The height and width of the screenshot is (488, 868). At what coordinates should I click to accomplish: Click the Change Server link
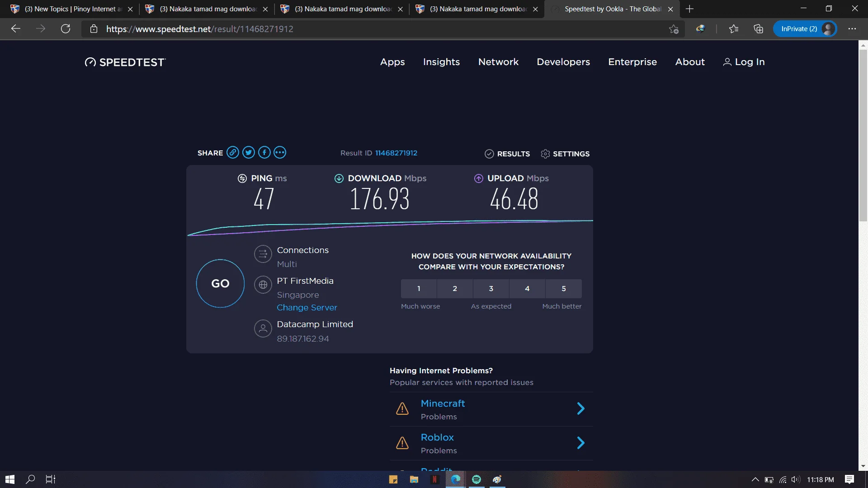(x=307, y=308)
